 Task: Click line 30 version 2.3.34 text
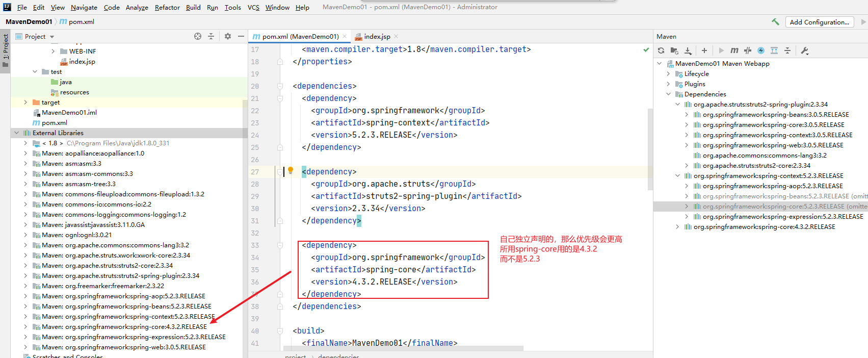pos(368,208)
